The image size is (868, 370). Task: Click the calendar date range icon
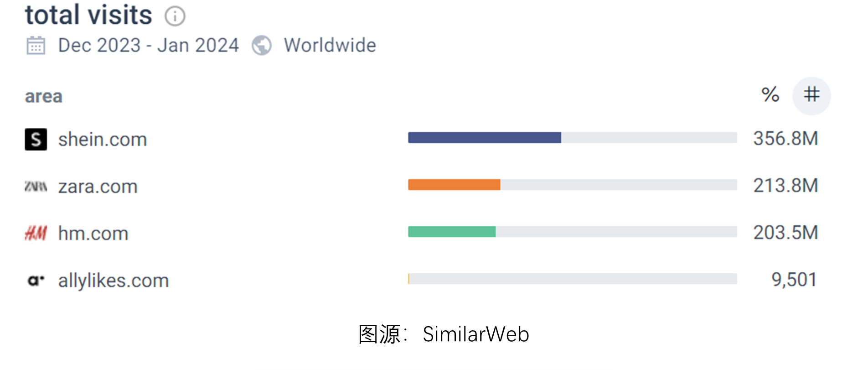tap(36, 46)
